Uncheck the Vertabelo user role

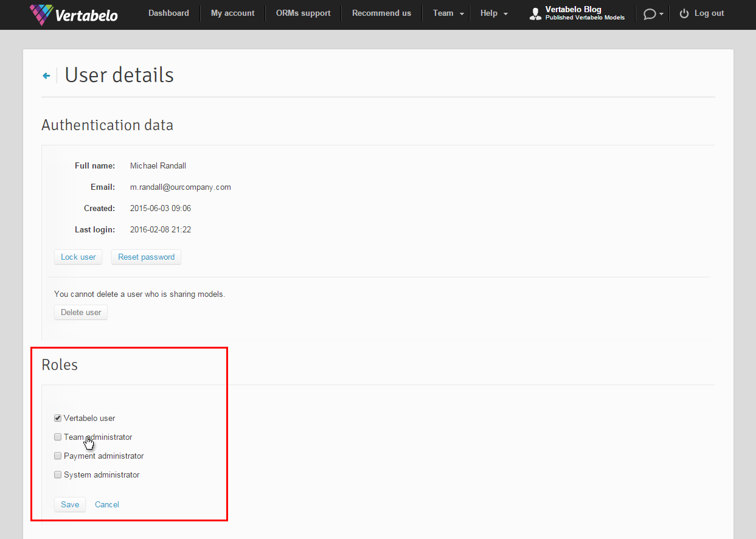tap(58, 418)
